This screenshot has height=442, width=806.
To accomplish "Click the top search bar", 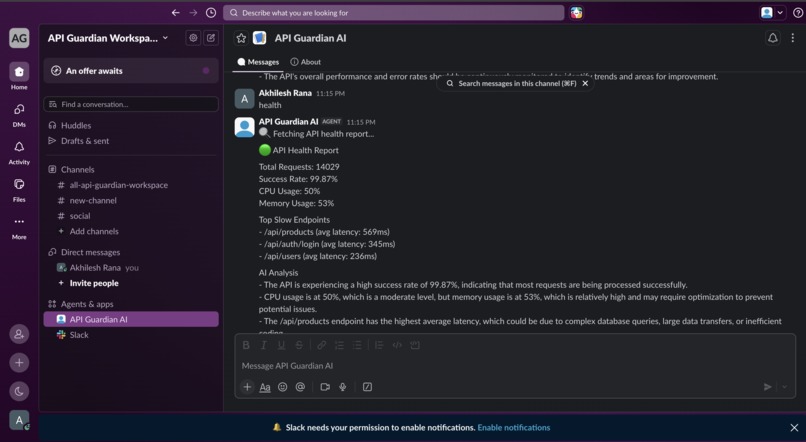I will pos(394,13).
